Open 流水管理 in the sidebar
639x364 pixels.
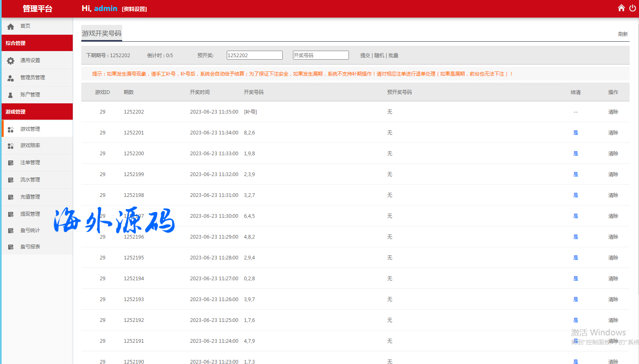tap(30, 180)
